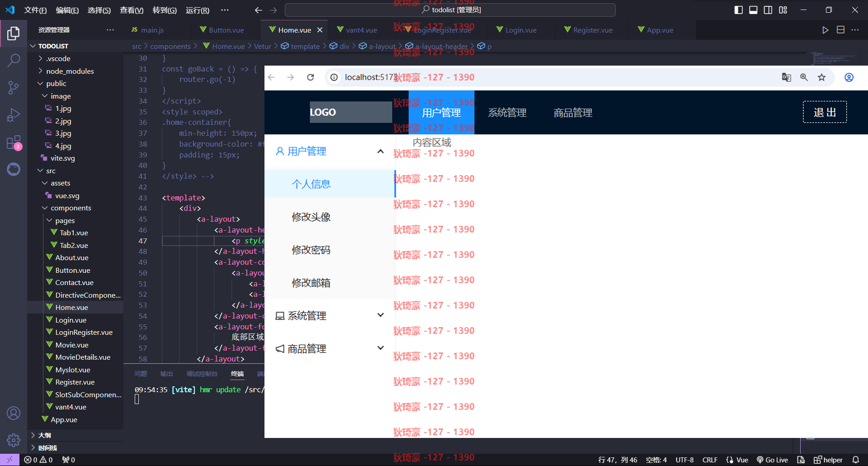
Task: Open the Manage gear settings menu
Action: click(14, 440)
